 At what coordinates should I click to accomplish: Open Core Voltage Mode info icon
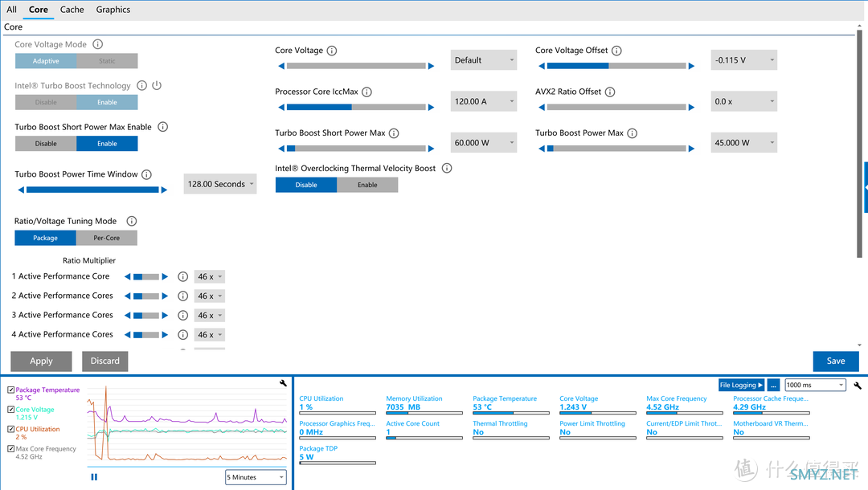point(97,44)
